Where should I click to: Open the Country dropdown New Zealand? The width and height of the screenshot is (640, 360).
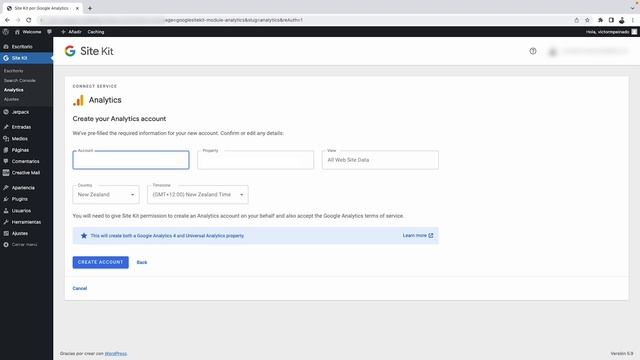click(x=106, y=195)
